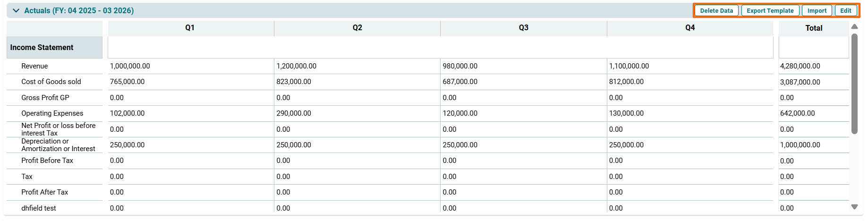Select the Q1 column header
This screenshot has width=868, height=221.
[190, 28]
